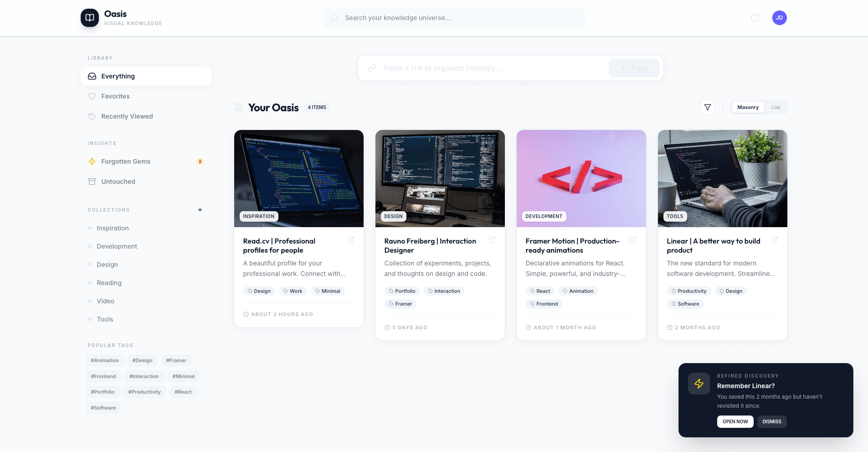Open external link on Rauno Freiberg card
Viewport: 868px width, 452px height.
point(492,240)
